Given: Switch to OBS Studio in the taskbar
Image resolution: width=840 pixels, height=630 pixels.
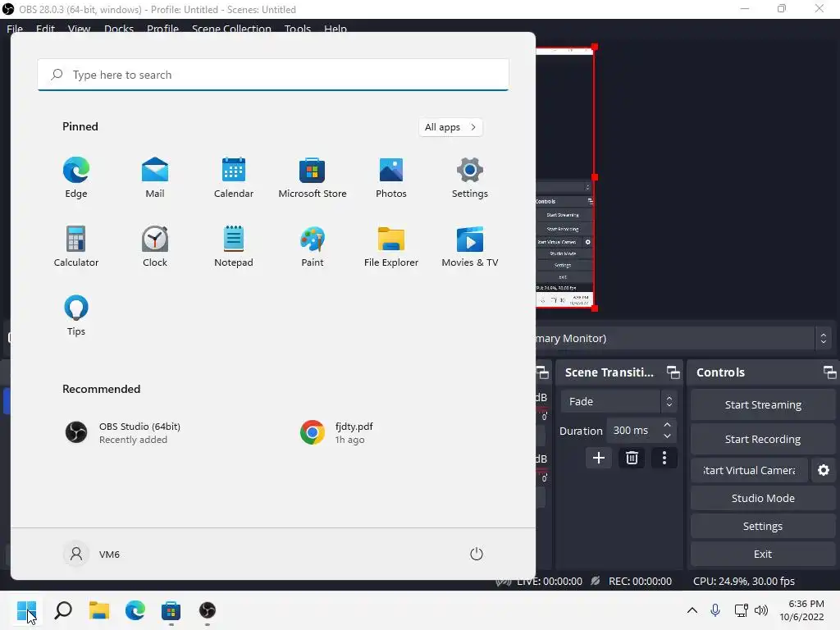Looking at the screenshot, I should tap(208, 610).
